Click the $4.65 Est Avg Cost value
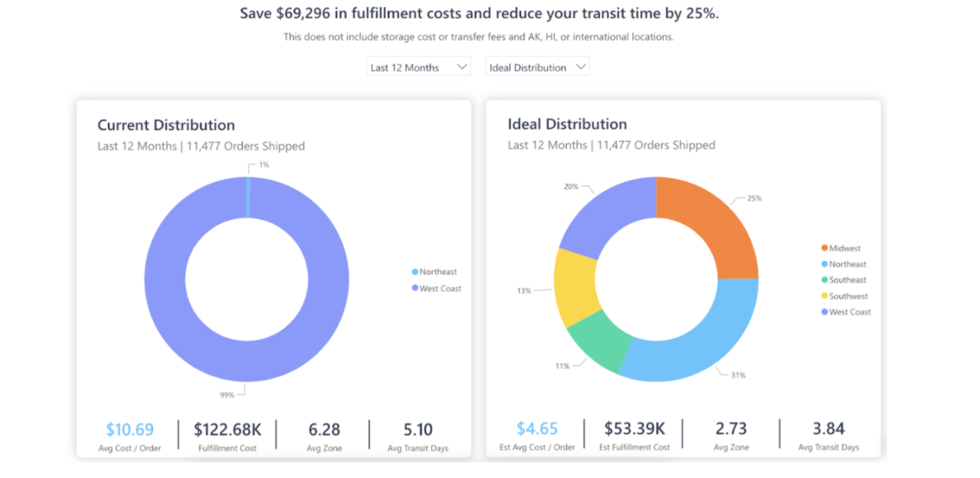The height and width of the screenshot is (478, 980). [537, 429]
